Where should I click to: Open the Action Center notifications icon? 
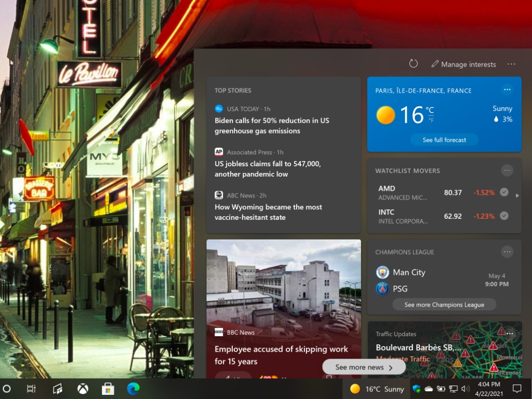517,389
